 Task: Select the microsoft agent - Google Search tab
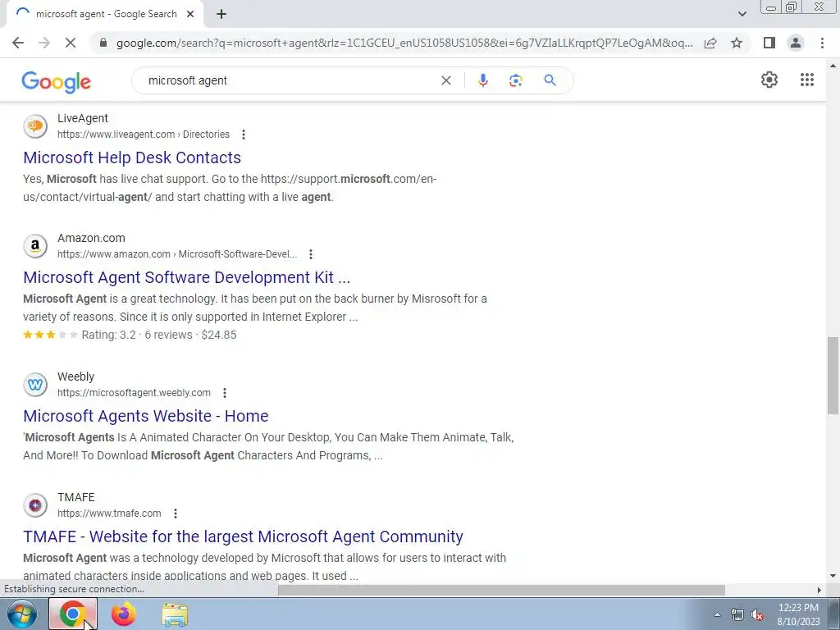pos(104,15)
